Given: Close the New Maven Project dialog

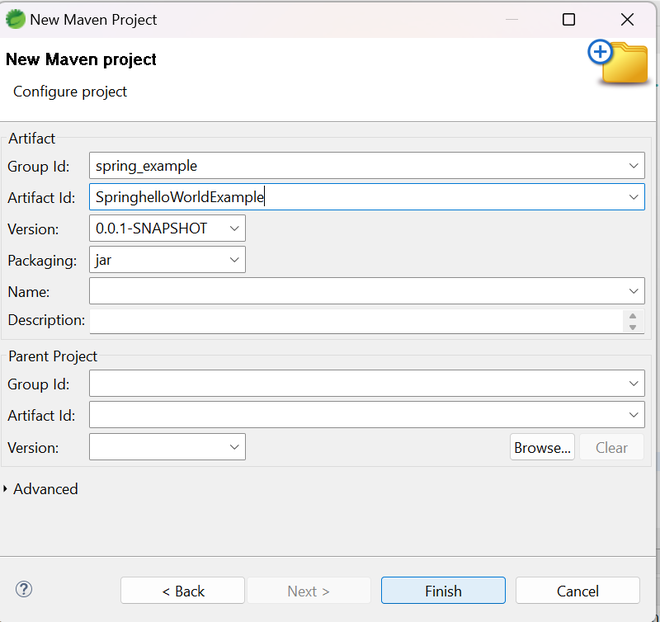Looking at the screenshot, I should click(x=627, y=19).
